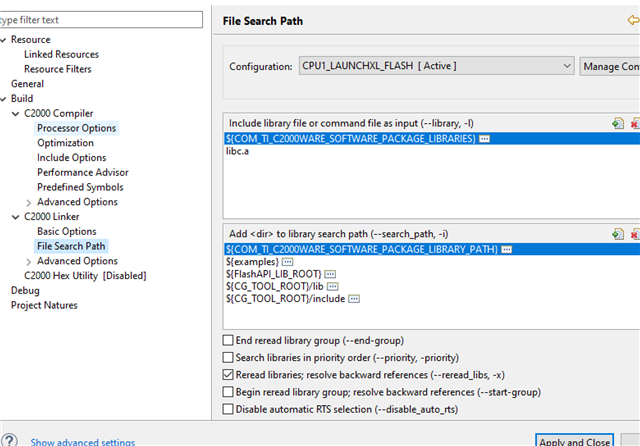This screenshot has width=640, height=446.
Task: Select Basic Options under C2000 Linker
Action: pos(66,231)
